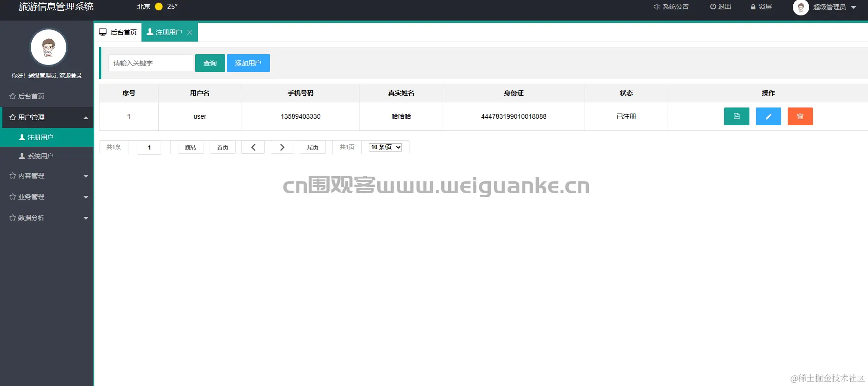Click the 哈哈哈 real name cell
The image size is (868, 386).
click(402, 116)
